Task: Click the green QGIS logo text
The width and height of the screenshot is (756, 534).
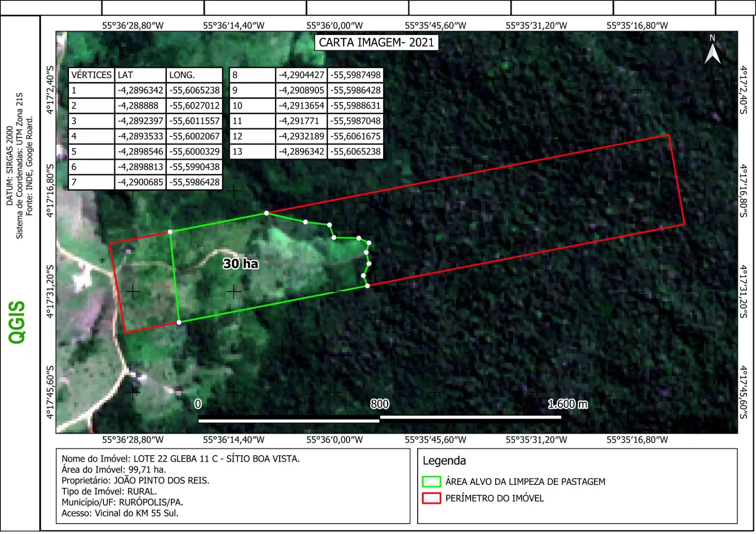Action: point(17,322)
